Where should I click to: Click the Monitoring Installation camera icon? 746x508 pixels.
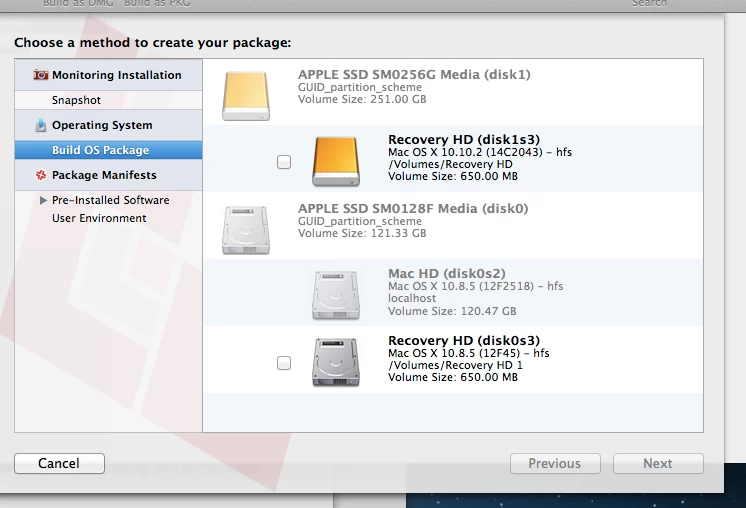pos(41,75)
